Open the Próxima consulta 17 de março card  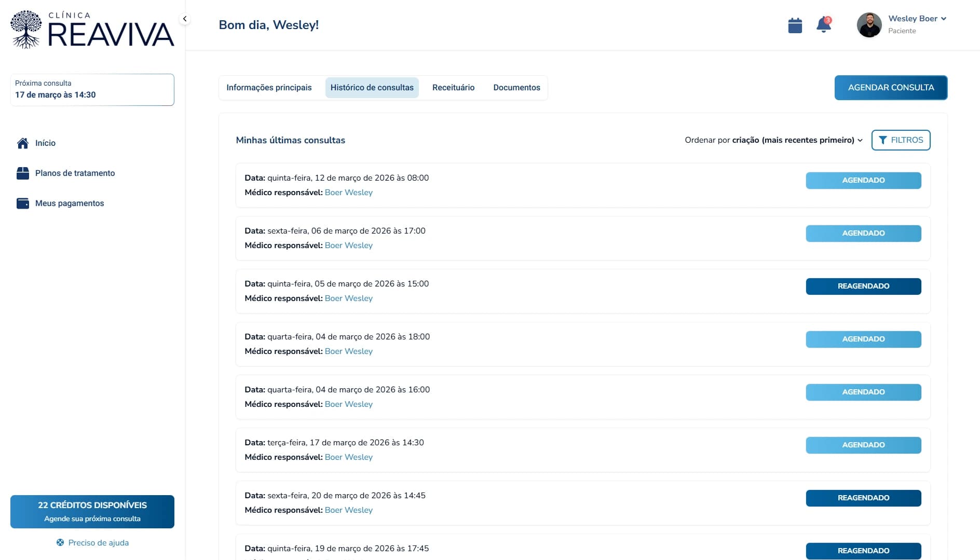pyautogui.click(x=92, y=90)
